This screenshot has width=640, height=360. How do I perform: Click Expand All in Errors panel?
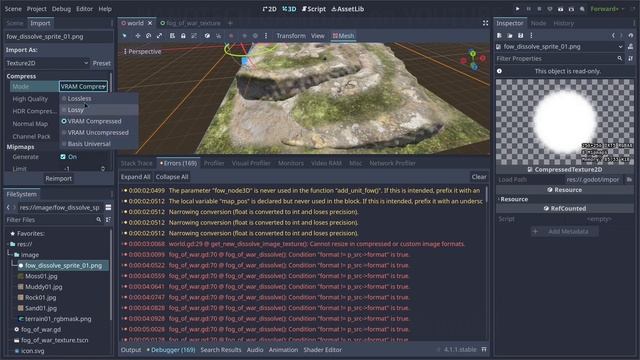pyautogui.click(x=136, y=177)
